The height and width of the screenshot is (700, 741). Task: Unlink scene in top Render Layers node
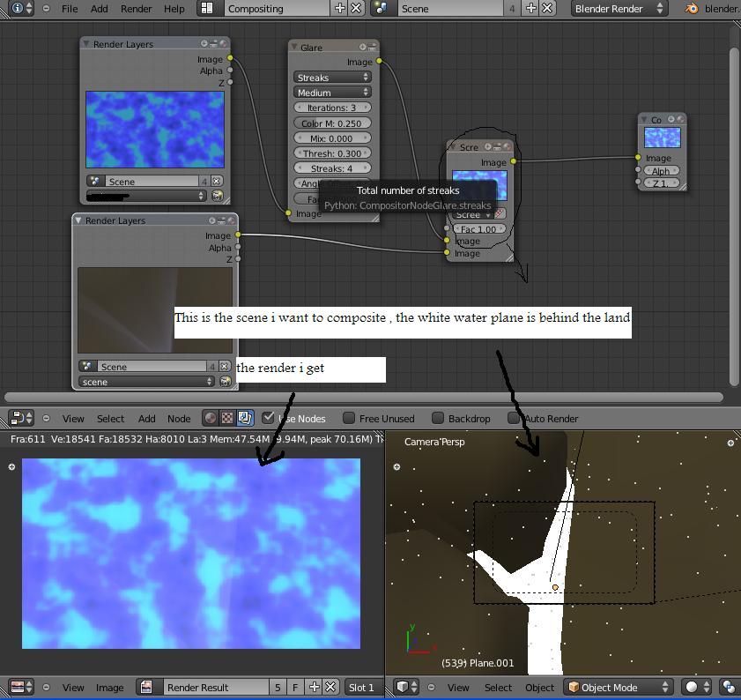[217, 181]
